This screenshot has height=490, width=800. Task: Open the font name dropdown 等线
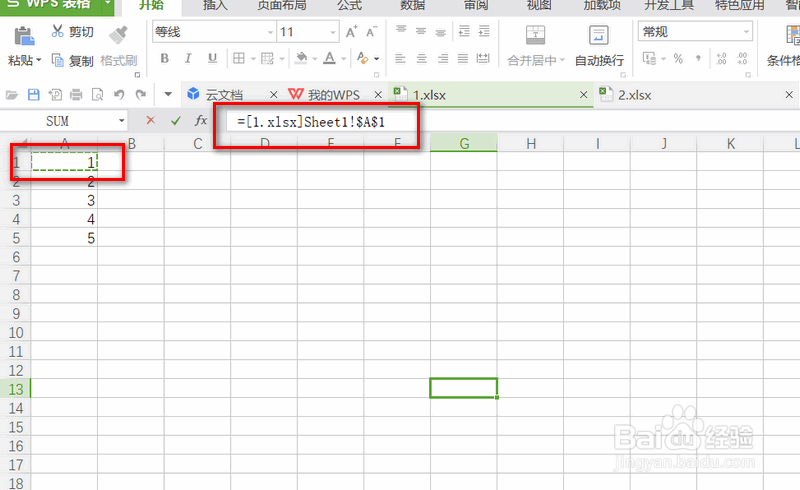pyautogui.click(x=270, y=32)
